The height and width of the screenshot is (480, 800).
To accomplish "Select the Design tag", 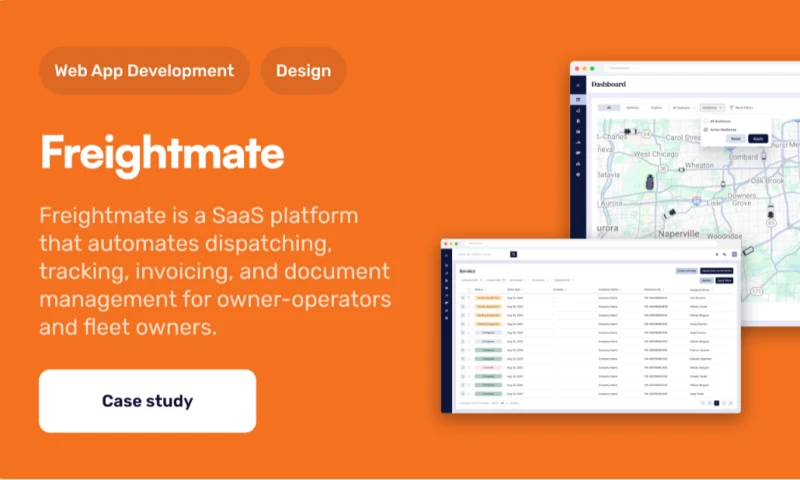I will click(304, 70).
